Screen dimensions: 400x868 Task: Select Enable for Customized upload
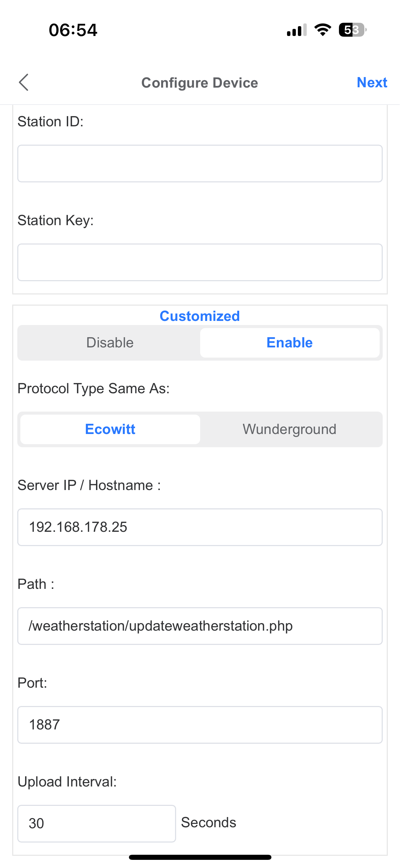[289, 343]
